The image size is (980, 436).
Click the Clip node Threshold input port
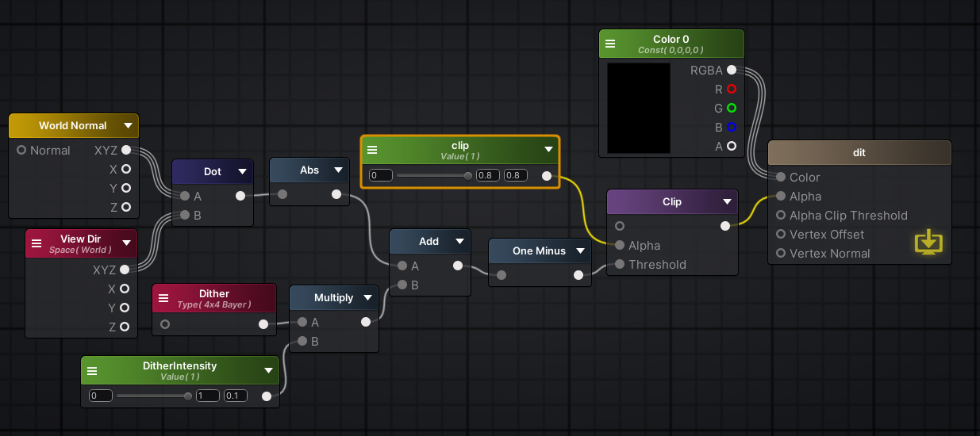point(620,265)
